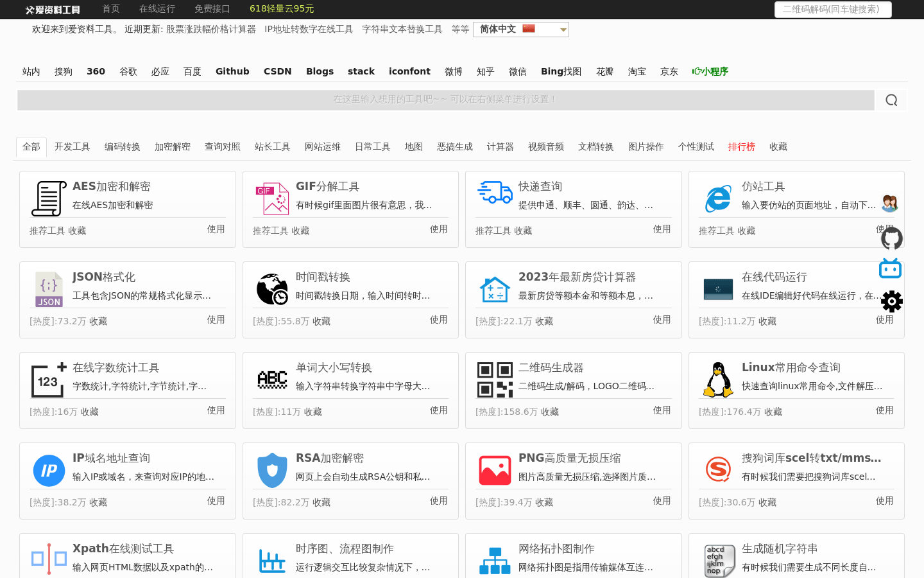924x578 pixels.
Task: Open the 排行榜 ranking tab
Action: 741,147
